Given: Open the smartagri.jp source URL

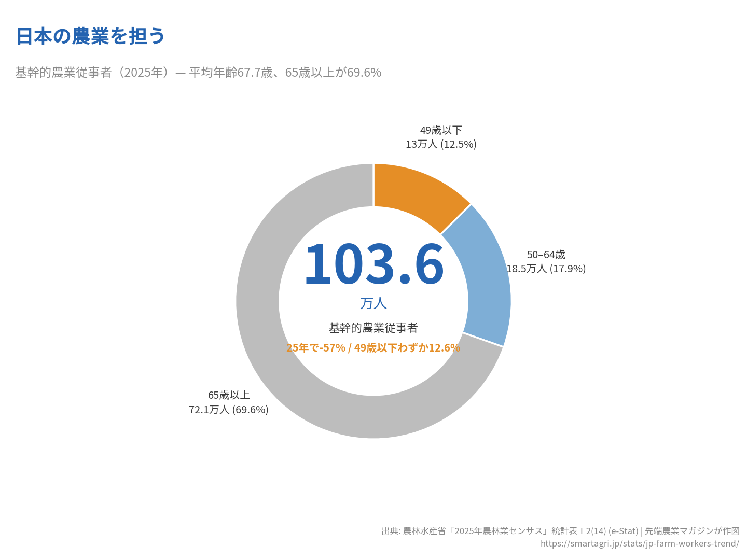Looking at the screenshot, I should (640, 543).
